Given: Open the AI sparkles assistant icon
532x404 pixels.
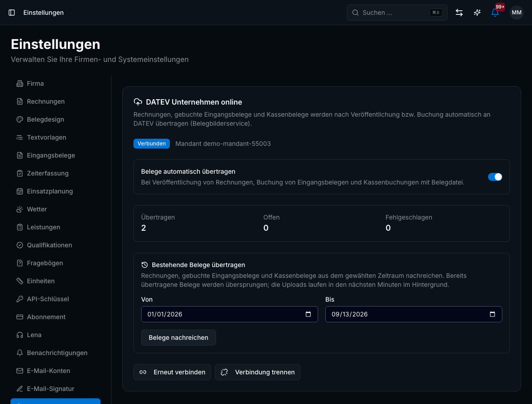Looking at the screenshot, I should 477,13.
